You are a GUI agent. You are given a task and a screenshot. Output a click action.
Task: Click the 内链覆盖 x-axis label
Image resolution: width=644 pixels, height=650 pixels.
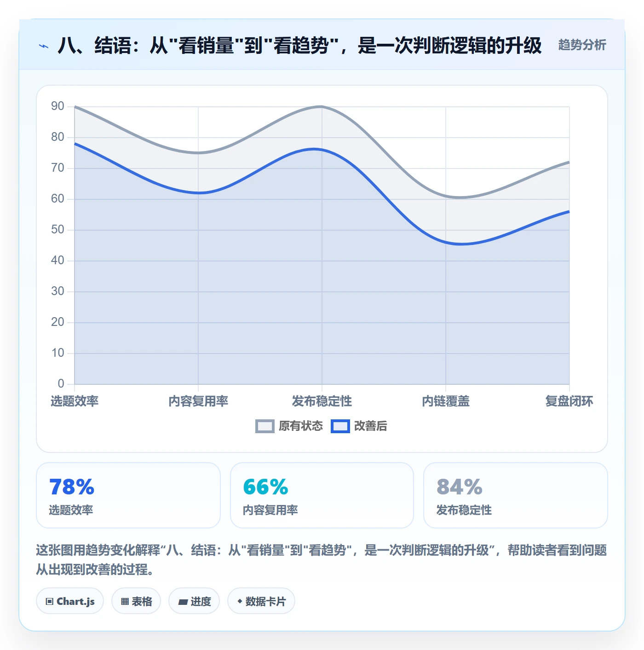[x=446, y=401]
